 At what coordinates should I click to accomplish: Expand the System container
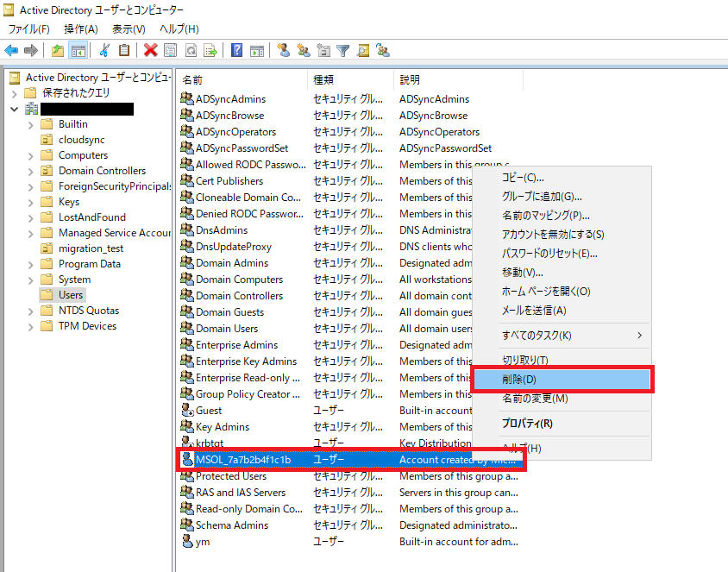coord(31,280)
